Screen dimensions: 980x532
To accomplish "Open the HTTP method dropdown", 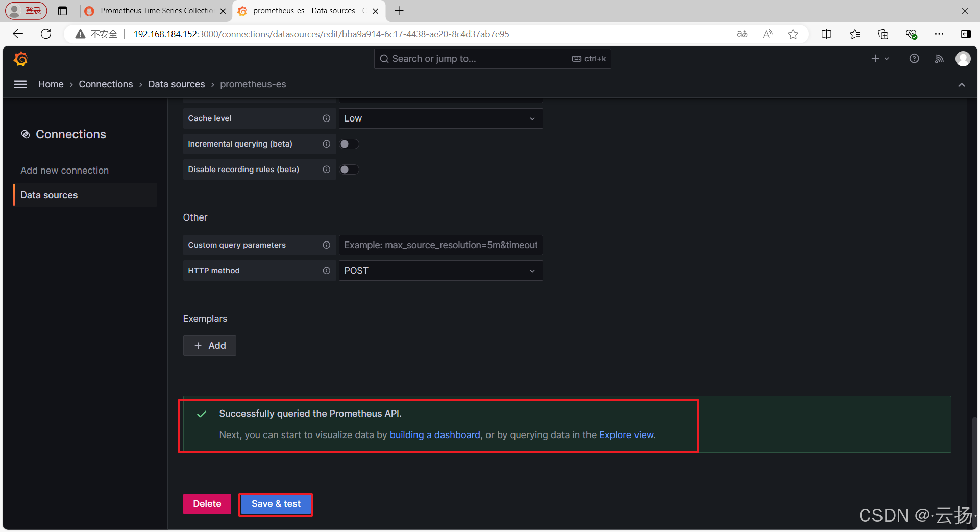I will [440, 271].
